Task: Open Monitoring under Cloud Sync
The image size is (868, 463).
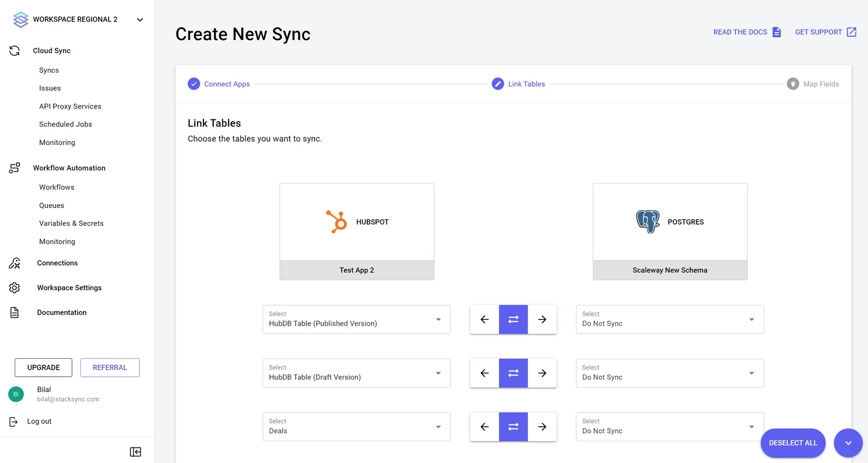Action: tap(57, 142)
